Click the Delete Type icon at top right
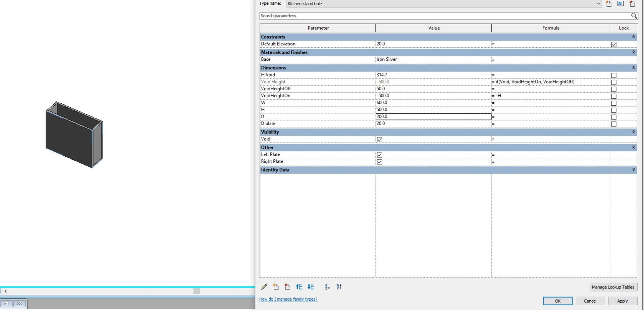Viewport: 644px width, 310px height. 632,4
